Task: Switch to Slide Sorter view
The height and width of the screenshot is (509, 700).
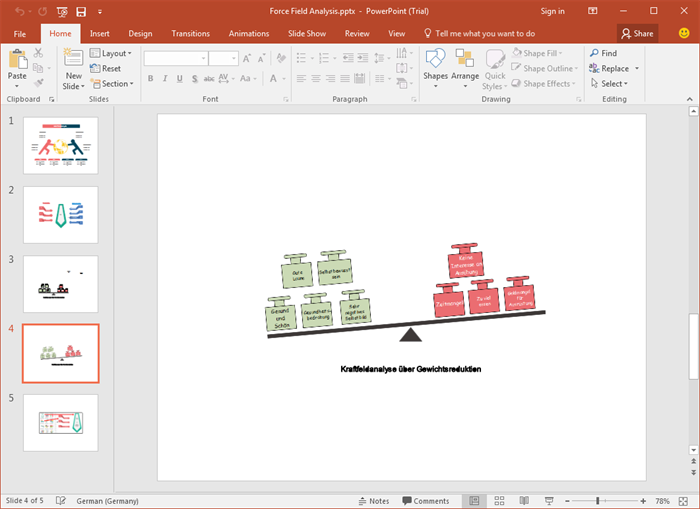Action: pos(500,501)
